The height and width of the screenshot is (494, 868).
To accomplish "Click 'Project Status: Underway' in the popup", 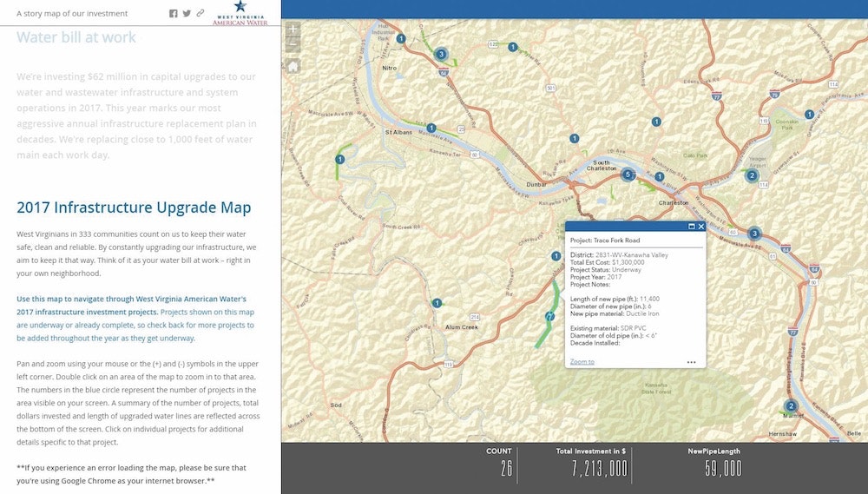I will coord(606,270).
